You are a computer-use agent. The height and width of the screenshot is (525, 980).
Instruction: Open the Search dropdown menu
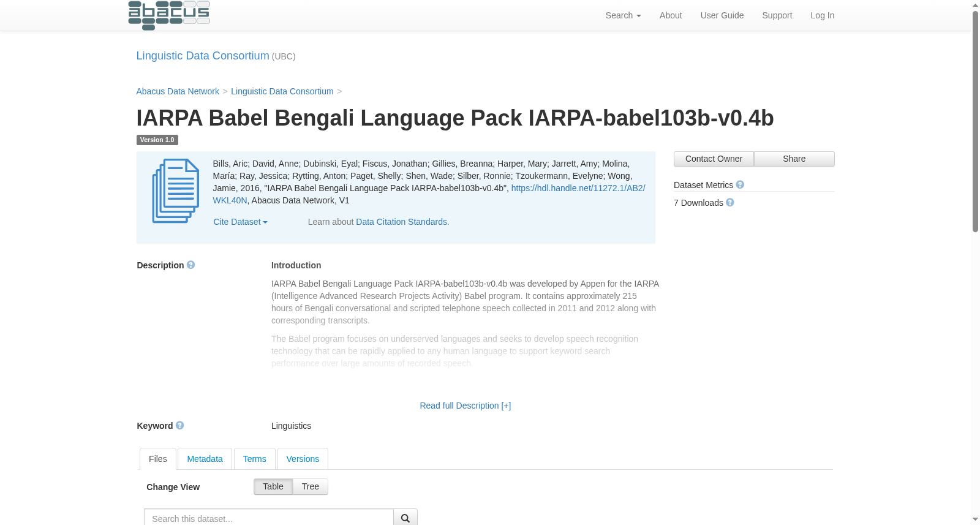coord(623,15)
